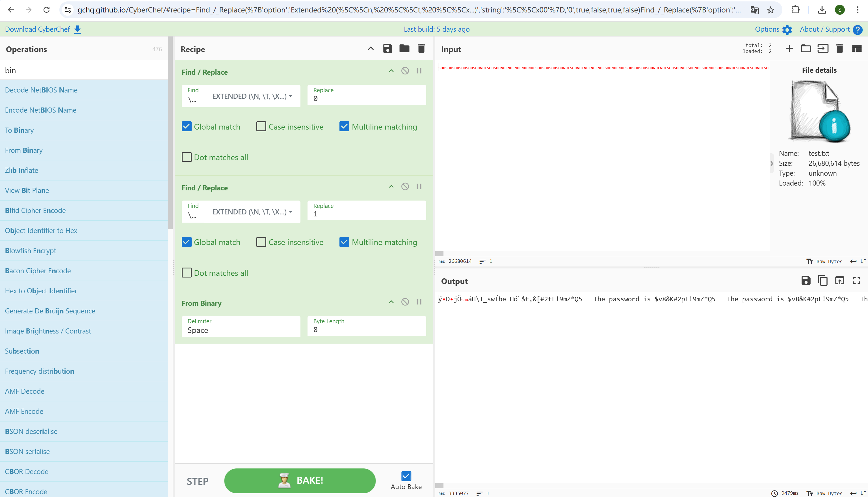Set breakpoint on the From Binary operation
Viewport: 868px width, 497px height.
pyautogui.click(x=419, y=302)
